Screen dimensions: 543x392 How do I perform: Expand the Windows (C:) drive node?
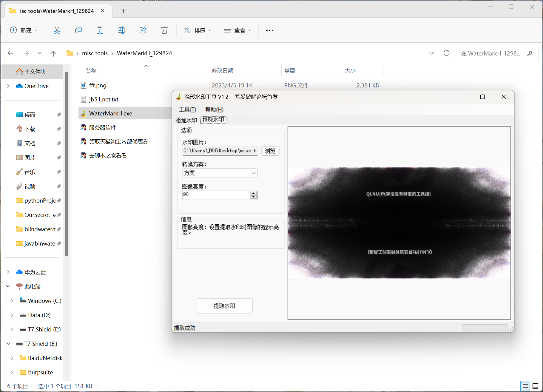point(12,301)
